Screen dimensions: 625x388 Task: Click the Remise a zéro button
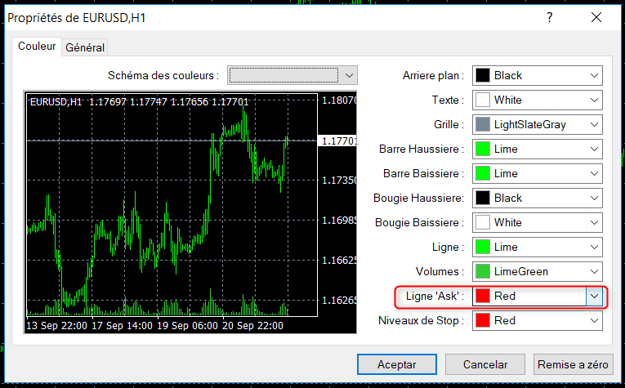tap(573, 364)
